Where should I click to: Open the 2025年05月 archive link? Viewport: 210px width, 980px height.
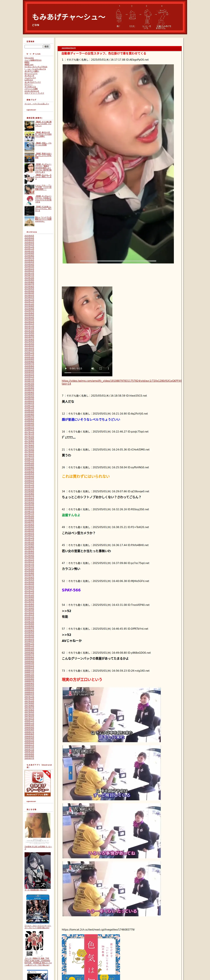click(29, 236)
